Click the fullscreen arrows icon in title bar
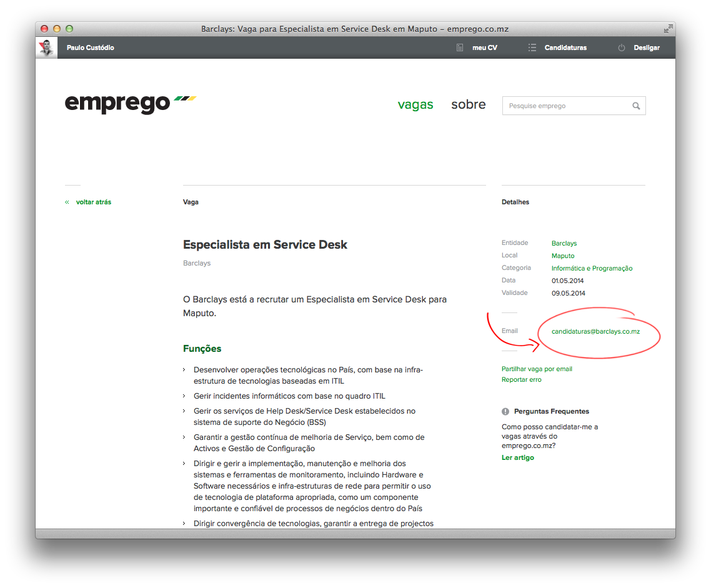 tap(668, 29)
